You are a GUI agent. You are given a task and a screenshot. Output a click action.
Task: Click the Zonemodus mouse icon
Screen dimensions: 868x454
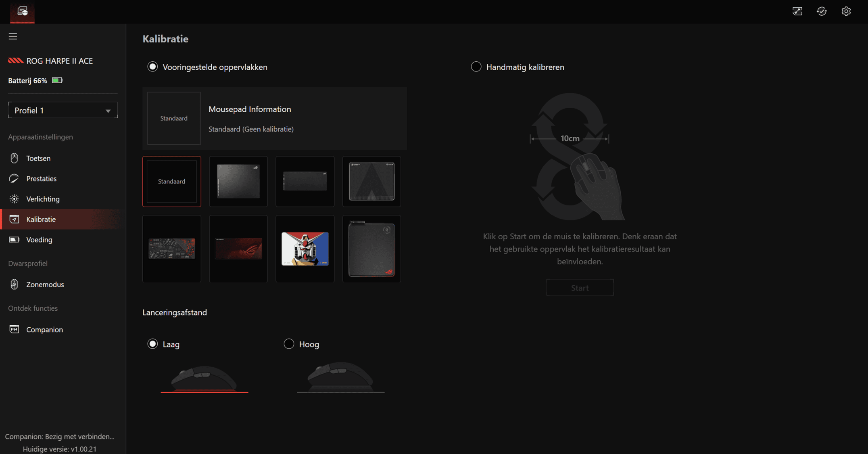click(14, 285)
